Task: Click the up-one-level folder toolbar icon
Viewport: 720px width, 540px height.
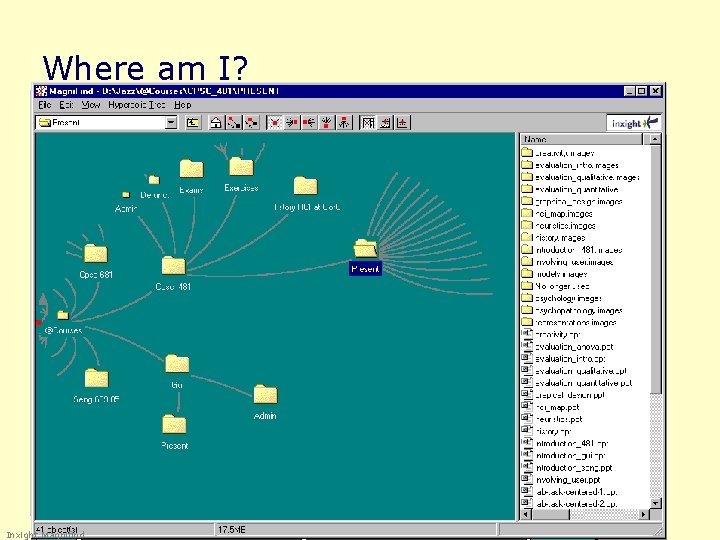Action: point(193,123)
